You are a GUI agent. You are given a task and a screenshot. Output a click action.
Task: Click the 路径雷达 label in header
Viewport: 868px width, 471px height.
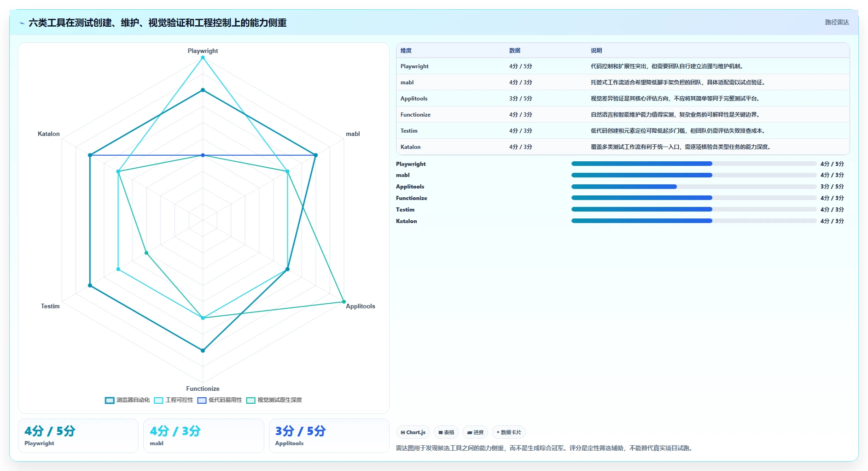click(837, 22)
